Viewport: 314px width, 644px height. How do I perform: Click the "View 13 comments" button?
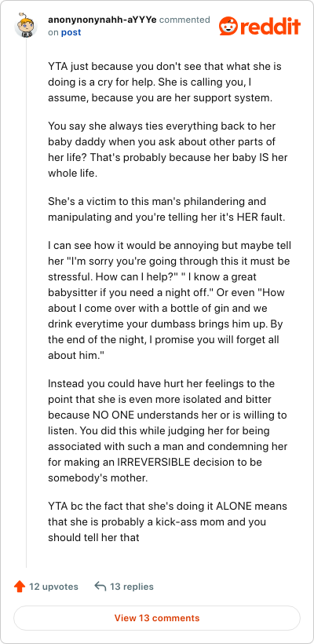157,618
